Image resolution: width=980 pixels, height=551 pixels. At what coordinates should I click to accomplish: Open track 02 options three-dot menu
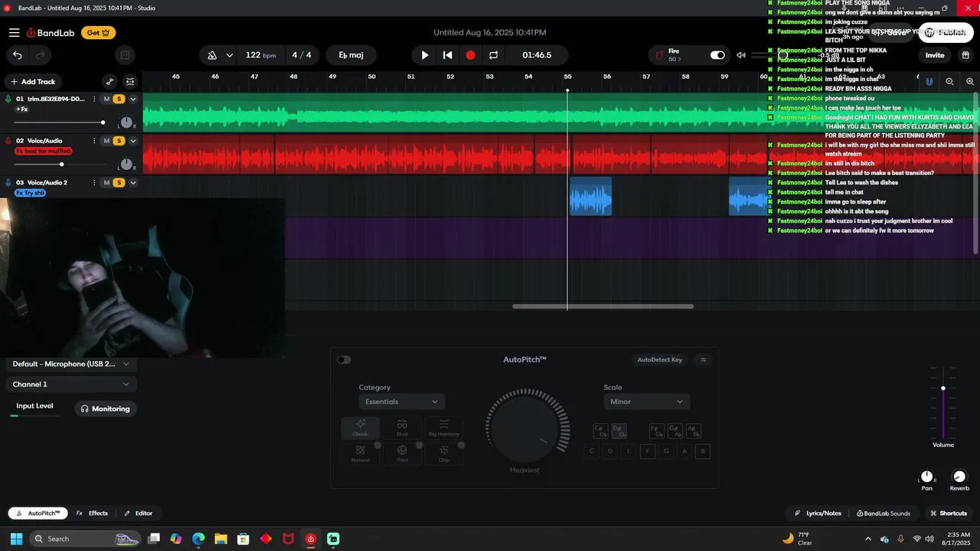tap(95, 141)
